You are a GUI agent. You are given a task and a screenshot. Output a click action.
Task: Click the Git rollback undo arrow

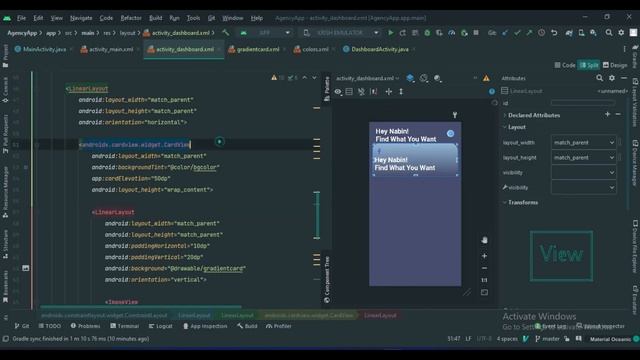(x=554, y=33)
